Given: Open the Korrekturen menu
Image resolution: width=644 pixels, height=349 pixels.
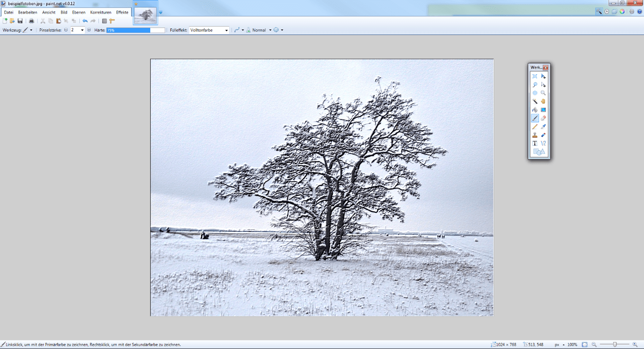Looking at the screenshot, I should click(101, 12).
